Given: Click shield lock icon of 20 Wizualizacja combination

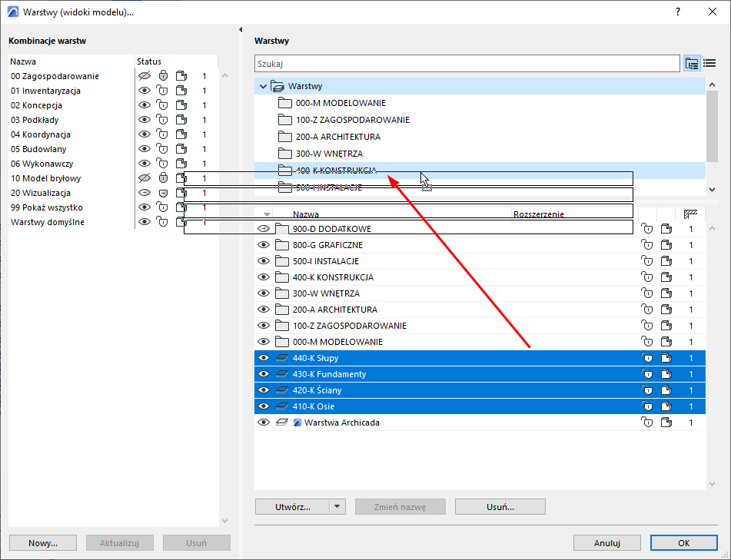Looking at the screenshot, I should coord(163,193).
